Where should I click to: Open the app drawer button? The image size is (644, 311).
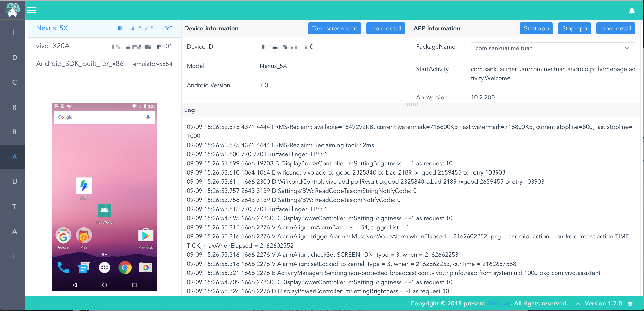coord(105,267)
